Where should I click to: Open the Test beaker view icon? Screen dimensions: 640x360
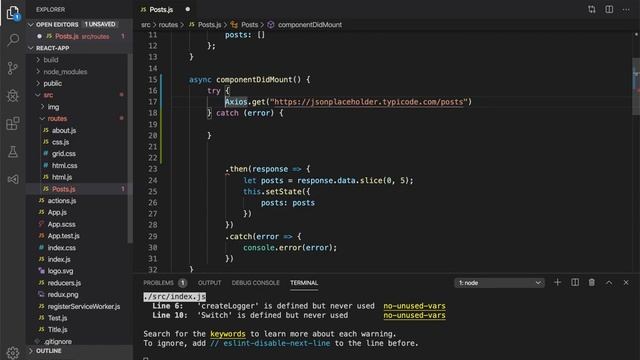pos(13,151)
